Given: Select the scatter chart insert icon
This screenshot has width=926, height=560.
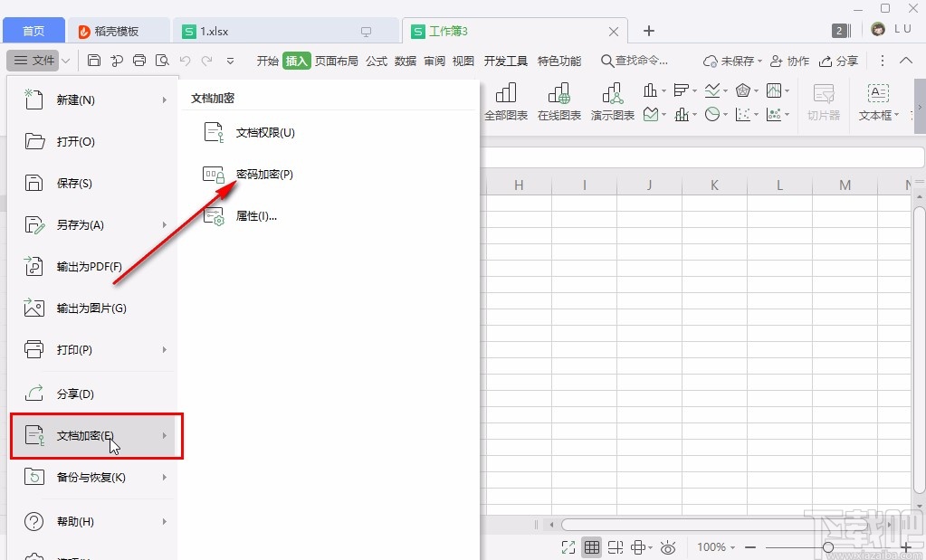Looking at the screenshot, I should tap(742, 114).
